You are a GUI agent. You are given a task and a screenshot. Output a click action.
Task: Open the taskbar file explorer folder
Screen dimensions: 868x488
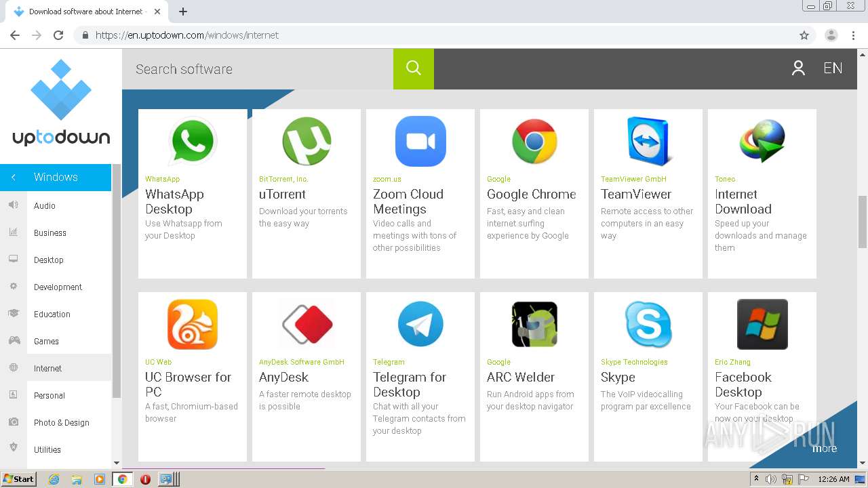(77, 479)
